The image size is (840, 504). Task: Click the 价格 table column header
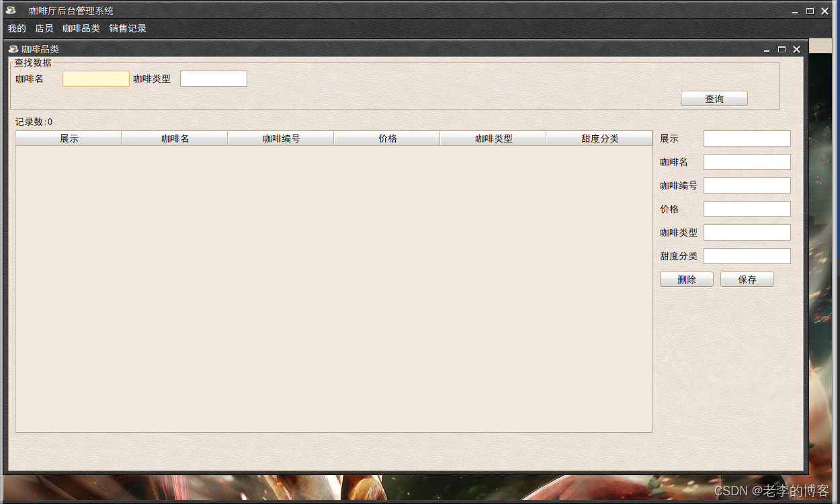point(386,138)
